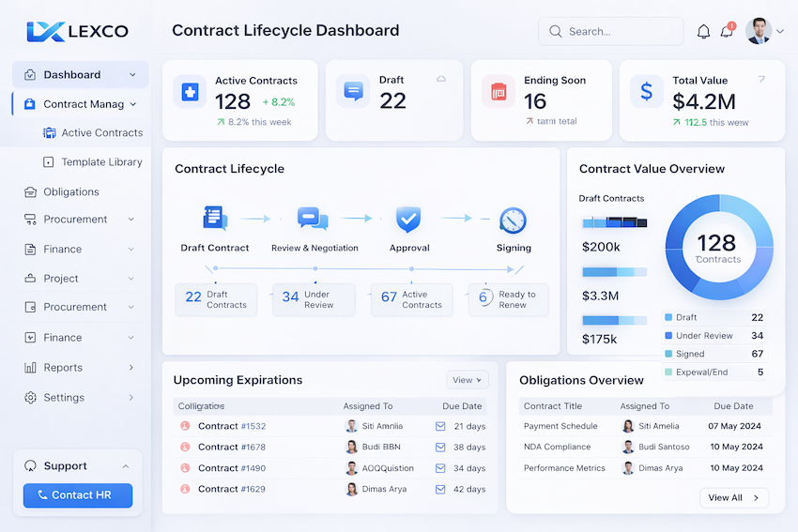The width and height of the screenshot is (798, 532).
Task: Click the search magnifier icon
Action: [555, 32]
